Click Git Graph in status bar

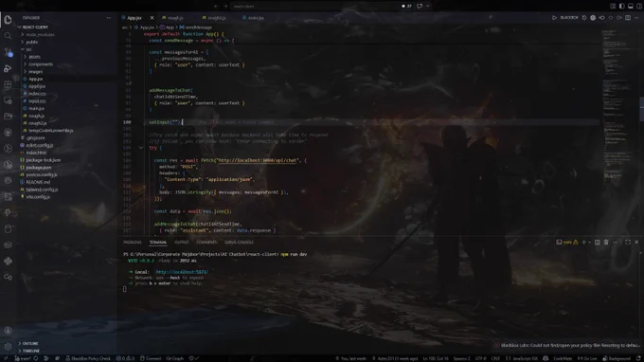pos(175,358)
